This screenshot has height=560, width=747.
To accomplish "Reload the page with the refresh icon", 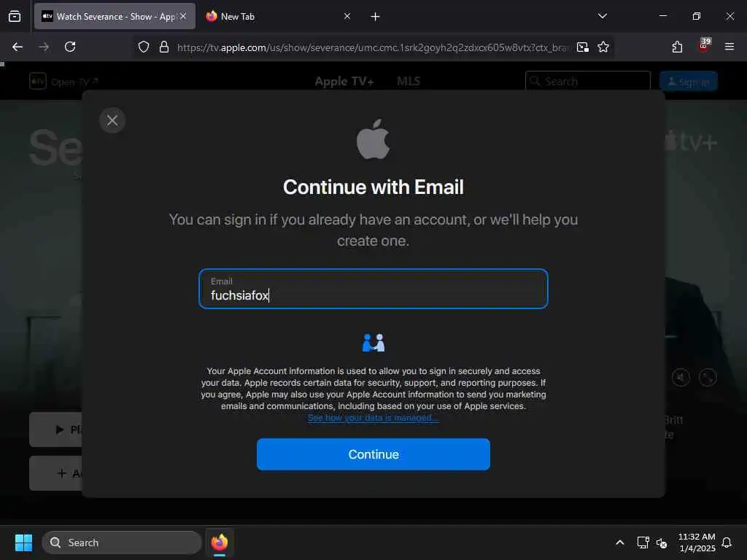I will pos(70,47).
